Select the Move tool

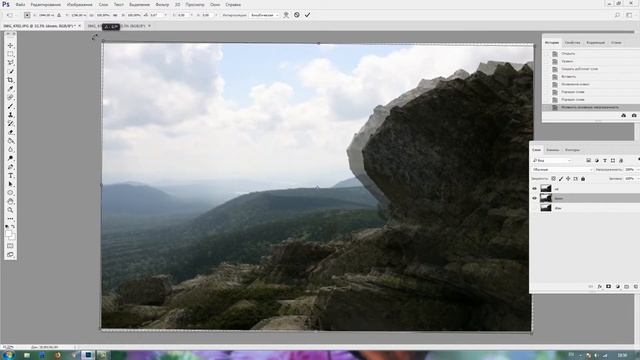[11, 45]
